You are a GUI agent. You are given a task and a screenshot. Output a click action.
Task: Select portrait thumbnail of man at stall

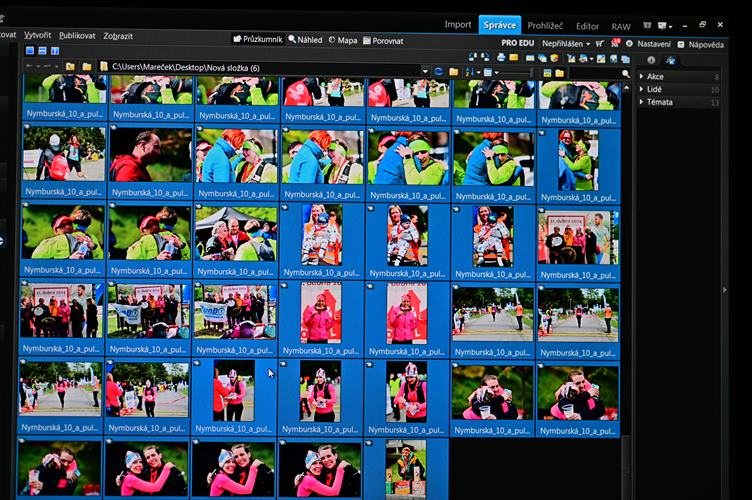[406, 469]
